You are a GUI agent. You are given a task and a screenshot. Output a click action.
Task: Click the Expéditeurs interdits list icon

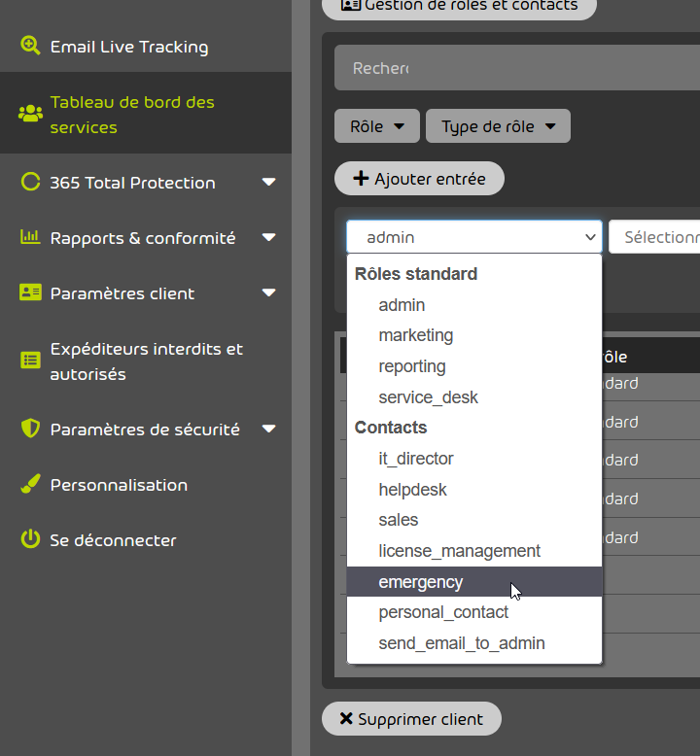pyautogui.click(x=30, y=361)
